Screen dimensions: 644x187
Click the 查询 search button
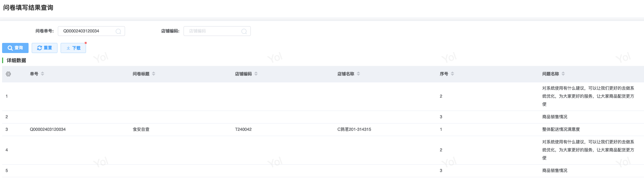[15, 48]
